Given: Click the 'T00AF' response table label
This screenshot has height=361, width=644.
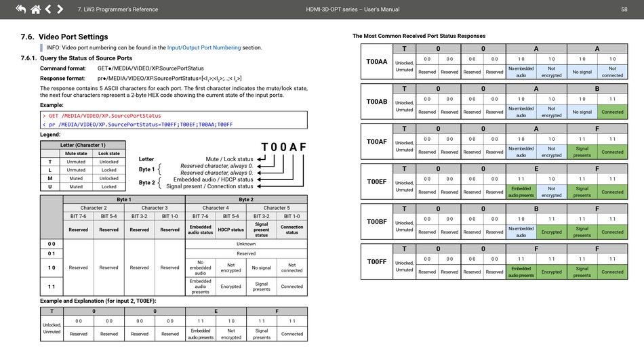Looking at the screenshot, I should click(377, 142).
